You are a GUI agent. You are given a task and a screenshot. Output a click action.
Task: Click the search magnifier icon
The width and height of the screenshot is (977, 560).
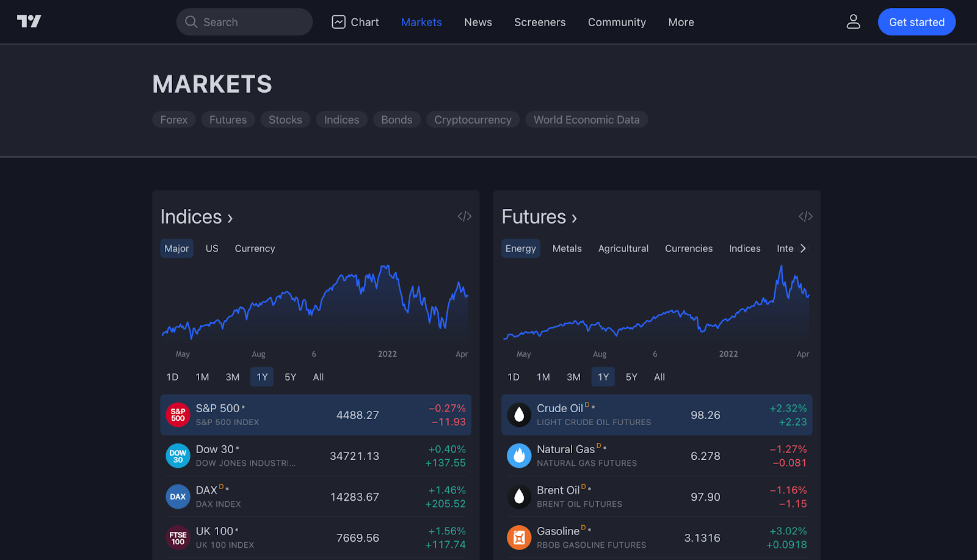191,21
